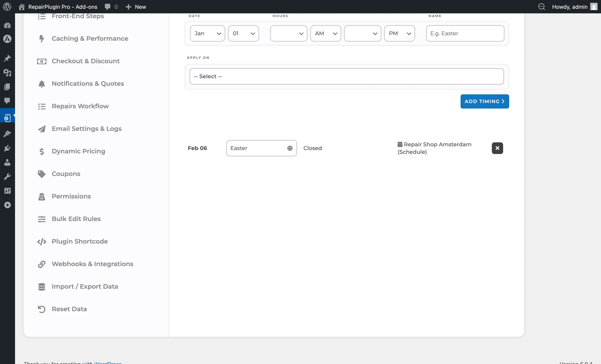This screenshot has width=601, height=364.
Task: Open the Tools wrench icon in sidebar
Action: tap(7, 177)
